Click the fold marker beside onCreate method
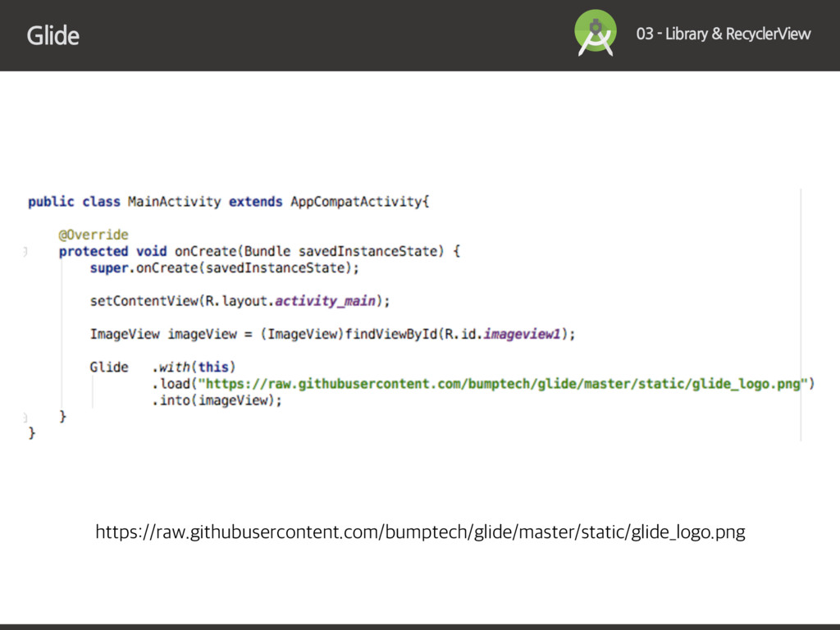 tap(25, 252)
